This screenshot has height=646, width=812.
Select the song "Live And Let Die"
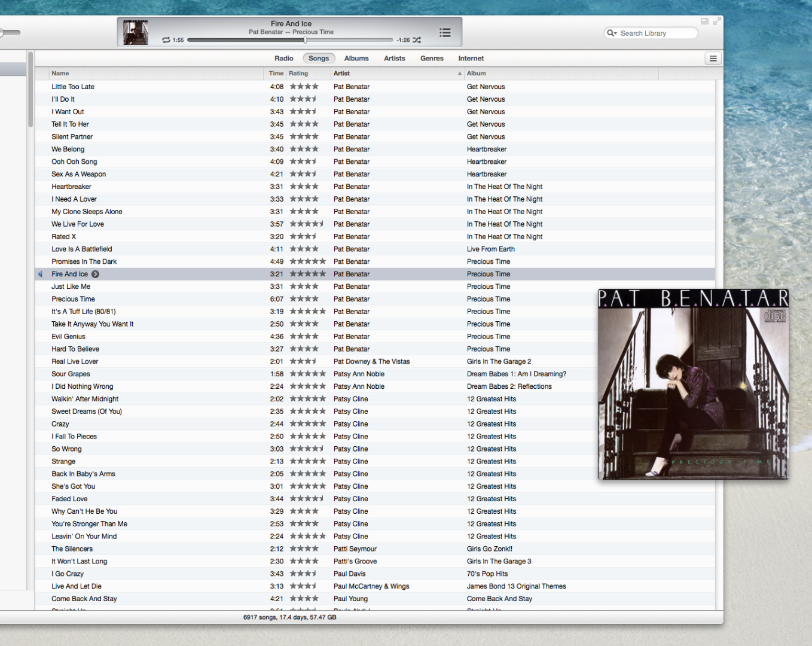pyautogui.click(x=77, y=586)
